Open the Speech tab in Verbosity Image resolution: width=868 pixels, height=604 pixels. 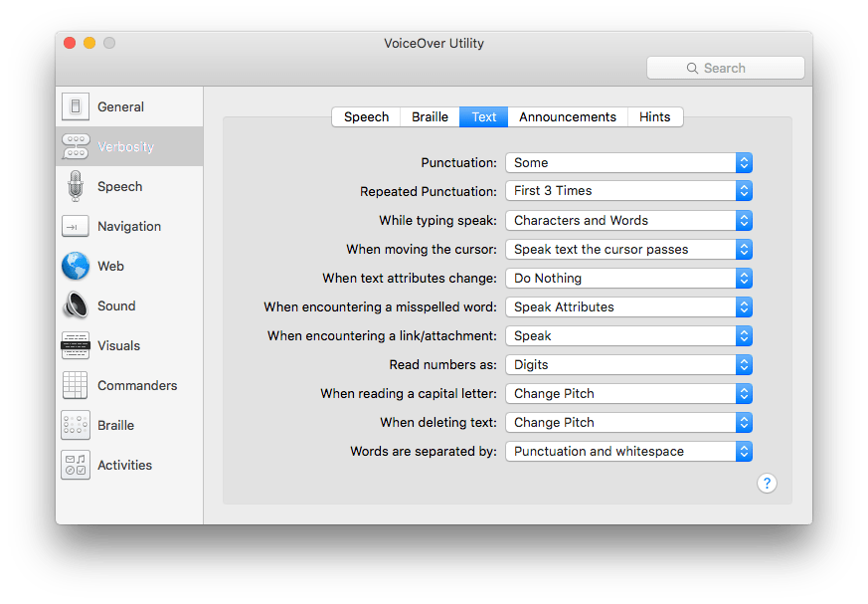(366, 116)
